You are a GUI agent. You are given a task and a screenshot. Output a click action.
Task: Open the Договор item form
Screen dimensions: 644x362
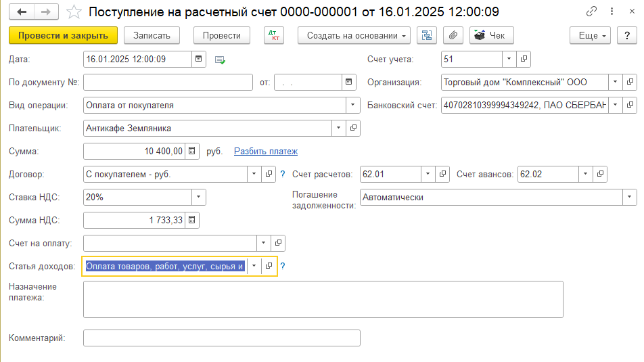pyautogui.click(x=269, y=174)
